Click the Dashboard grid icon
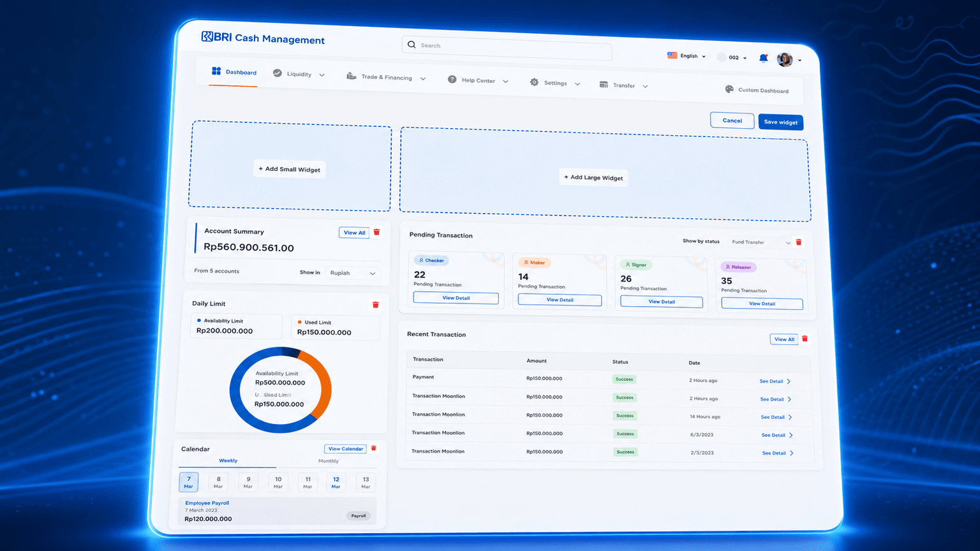Image resolution: width=980 pixels, height=551 pixels. [216, 71]
